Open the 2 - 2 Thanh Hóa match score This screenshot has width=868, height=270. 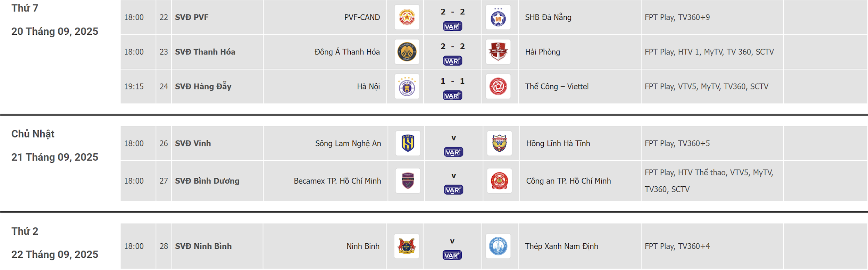click(x=452, y=47)
